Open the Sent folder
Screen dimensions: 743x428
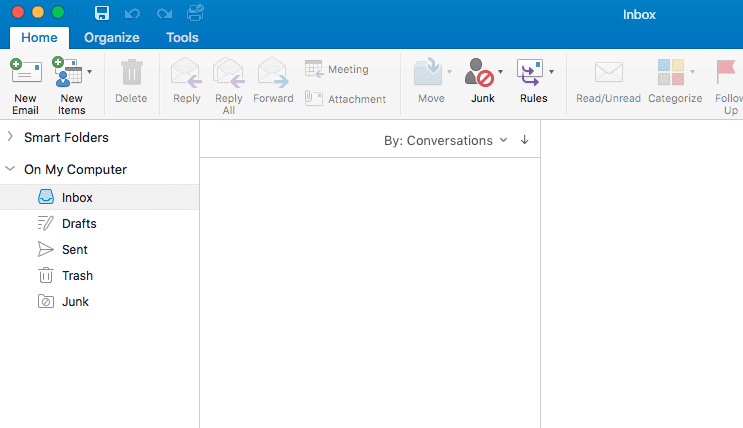point(100,249)
